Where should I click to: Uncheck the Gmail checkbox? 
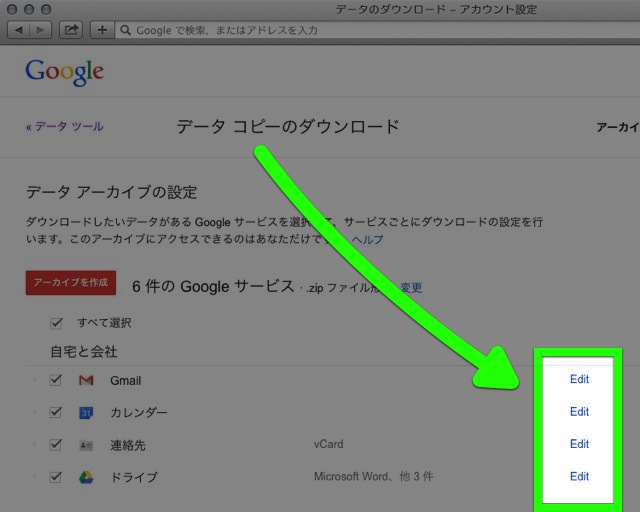tap(56, 380)
